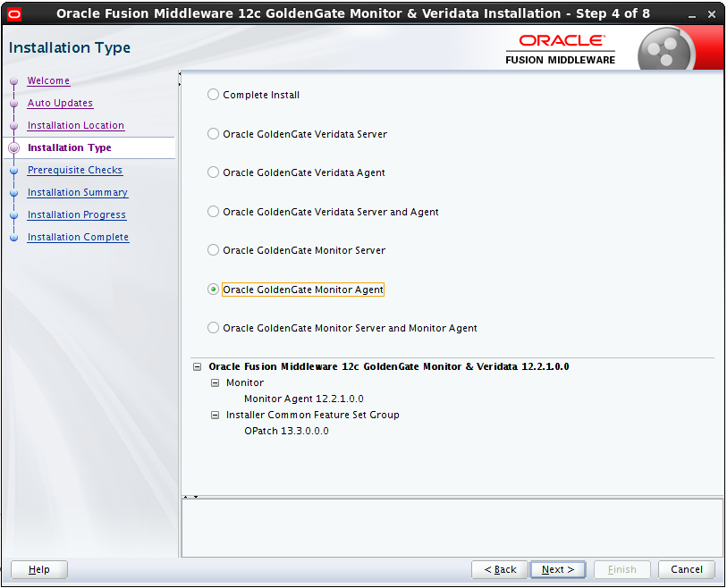This screenshot has width=727, height=588.
Task: Collapse the Oracle Fusion Middleware 12c root node
Action: 197,367
